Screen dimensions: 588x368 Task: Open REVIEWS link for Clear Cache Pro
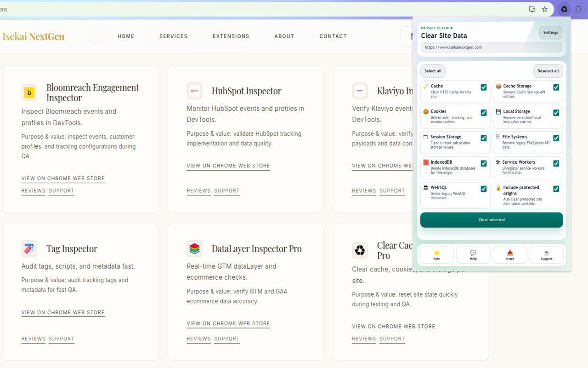[364, 339]
